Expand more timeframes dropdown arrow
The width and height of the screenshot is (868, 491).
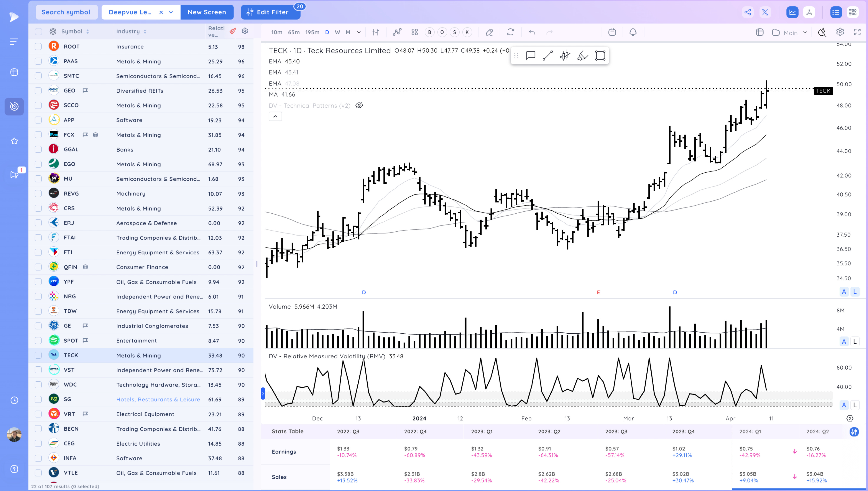coord(359,32)
